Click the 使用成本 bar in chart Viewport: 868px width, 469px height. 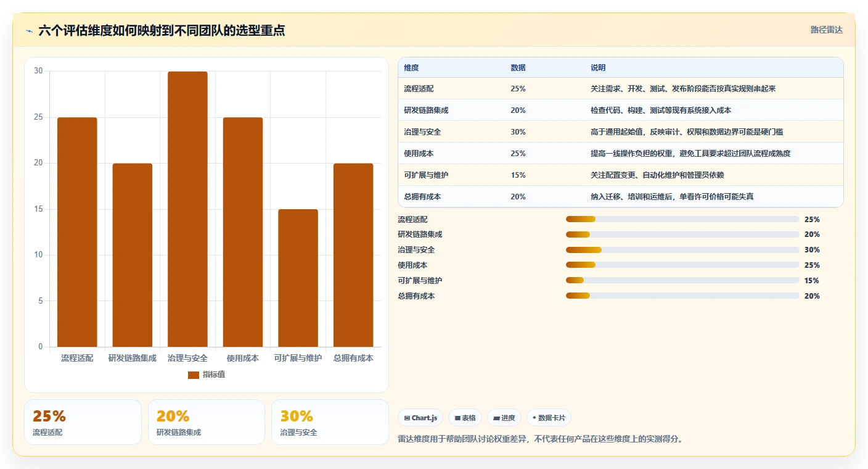243,232
